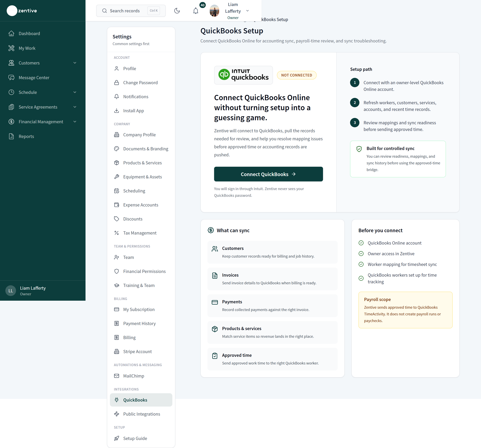Open Dashboard home icon
Image resolution: width=481 pixels, height=448 pixels.
tap(11, 33)
